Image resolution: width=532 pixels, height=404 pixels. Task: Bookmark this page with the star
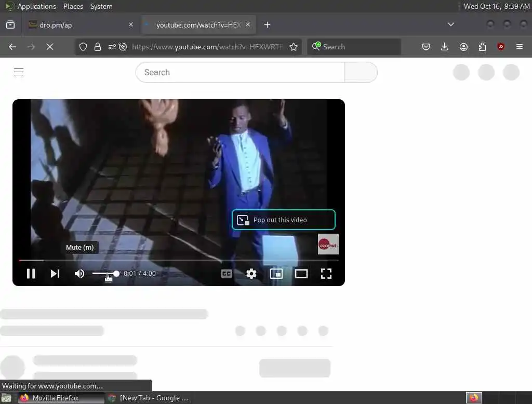point(294,46)
